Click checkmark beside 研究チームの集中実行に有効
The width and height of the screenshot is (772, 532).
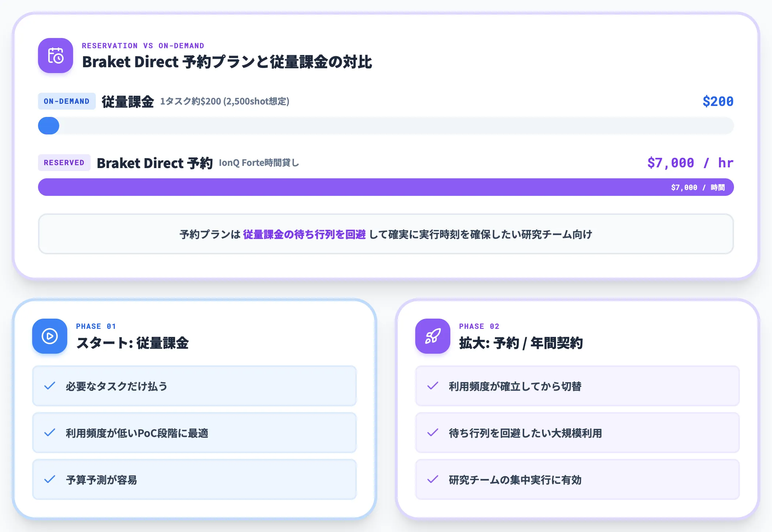pos(433,479)
